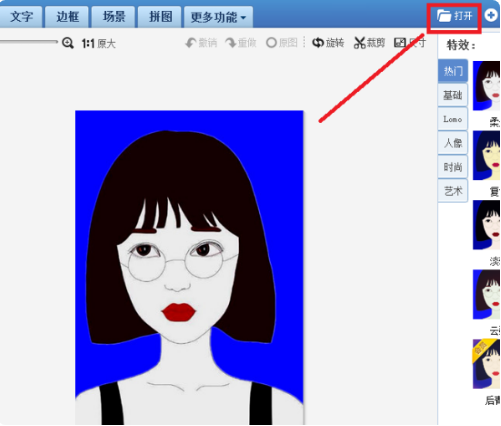Image resolution: width=501 pixels, height=426 pixels.
Task: Select the 裁剪 crop tool
Action: click(369, 43)
